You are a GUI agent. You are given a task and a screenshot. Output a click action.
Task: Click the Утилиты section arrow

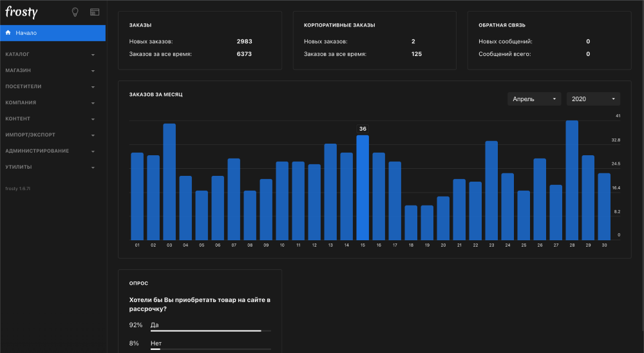93,167
